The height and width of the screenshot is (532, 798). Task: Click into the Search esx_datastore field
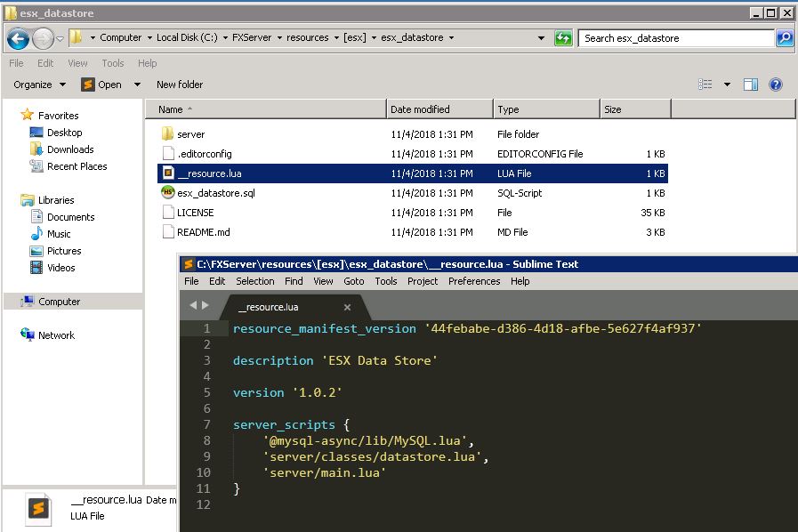[x=676, y=38]
